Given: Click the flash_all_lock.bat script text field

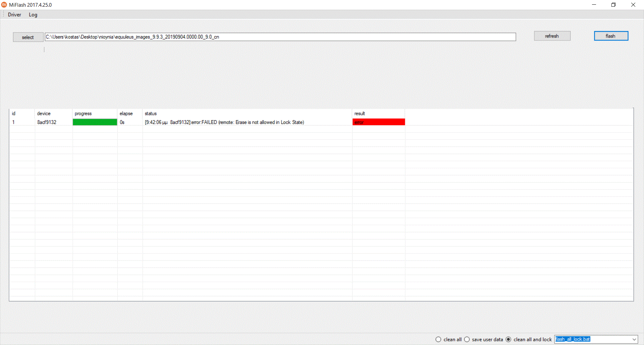Looking at the screenshot, I should (593, 339).
